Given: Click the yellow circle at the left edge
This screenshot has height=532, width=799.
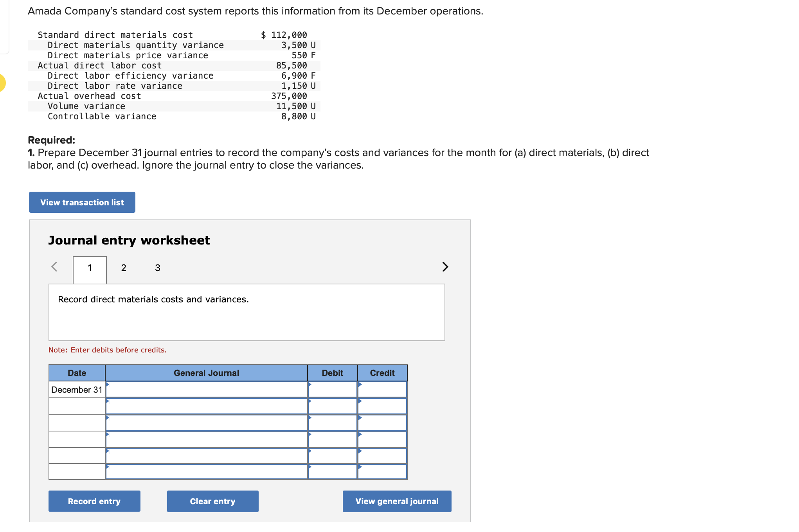Looking at the screenshot, I should [2, 83].
